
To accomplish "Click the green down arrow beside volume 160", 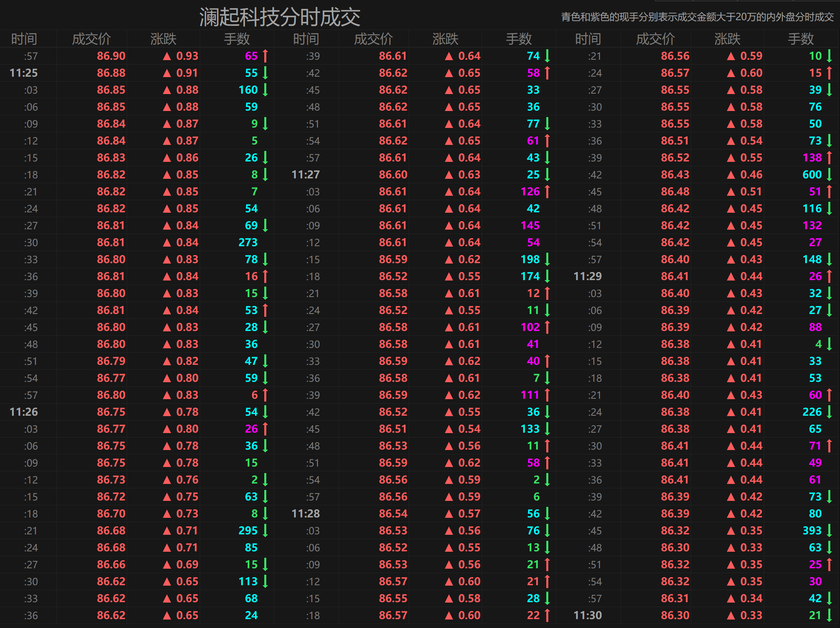I will (x=265, y=90).
